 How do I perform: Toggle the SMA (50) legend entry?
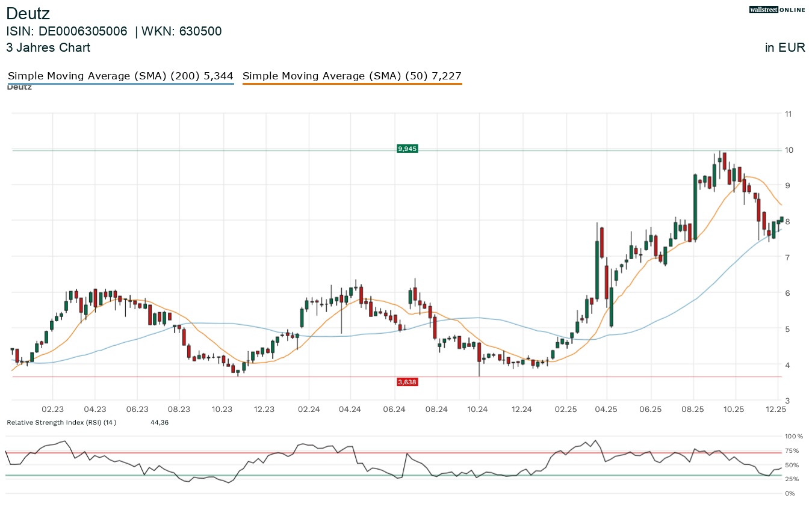click(352, 76)
